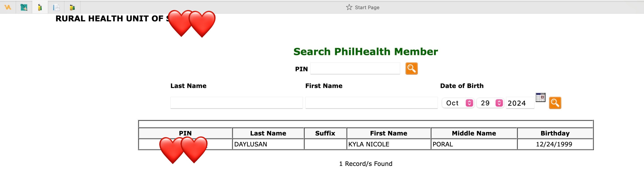Click the PIN column header
Viewport: 644px width, 180px height.
[185, 133]
